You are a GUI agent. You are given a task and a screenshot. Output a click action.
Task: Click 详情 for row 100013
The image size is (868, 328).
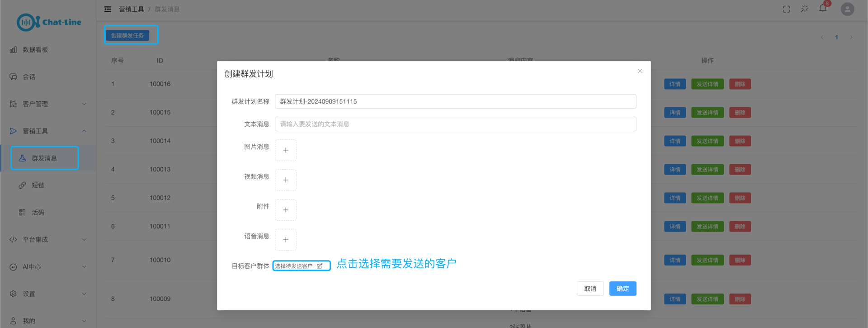click(x=675, y=170)
